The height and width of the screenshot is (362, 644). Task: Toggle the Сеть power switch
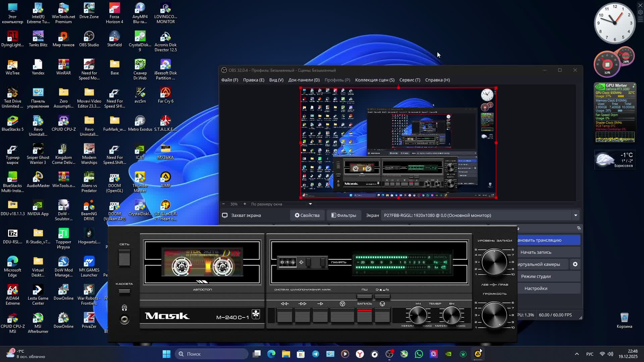[124, 258]
